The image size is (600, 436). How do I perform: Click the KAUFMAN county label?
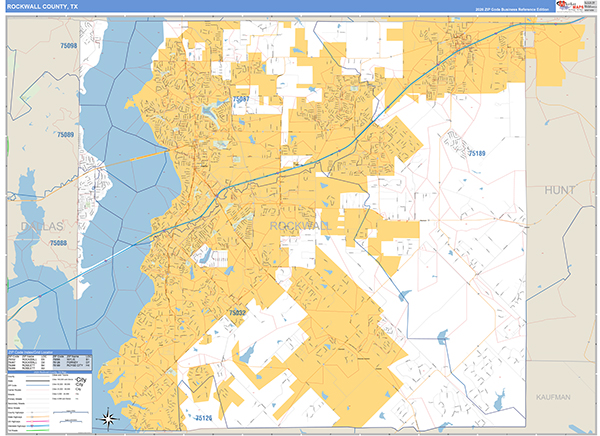coord(553,397)
